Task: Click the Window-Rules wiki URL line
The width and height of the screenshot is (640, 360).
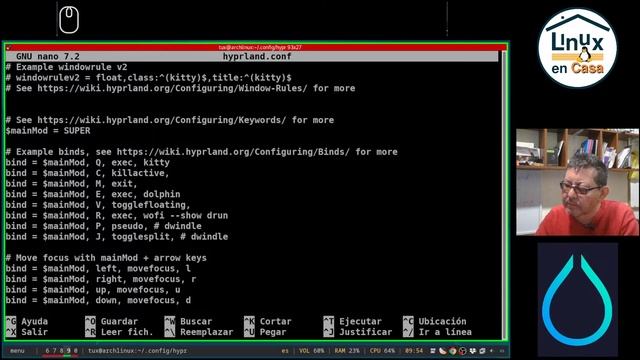Action: tap(180, 88)
